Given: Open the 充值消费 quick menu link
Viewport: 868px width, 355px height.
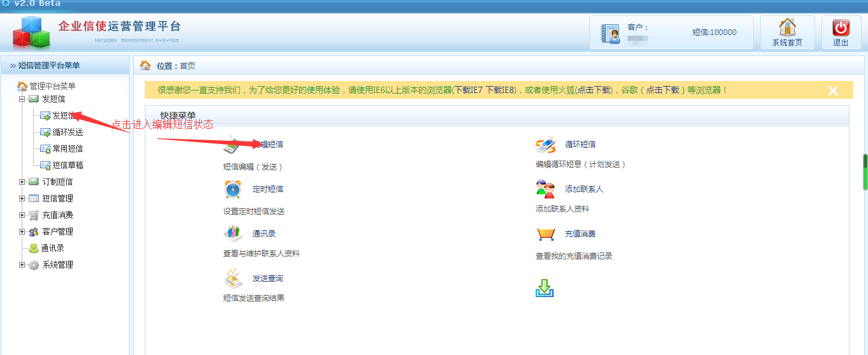Looking at the screenshot, I should pos(580,234).
